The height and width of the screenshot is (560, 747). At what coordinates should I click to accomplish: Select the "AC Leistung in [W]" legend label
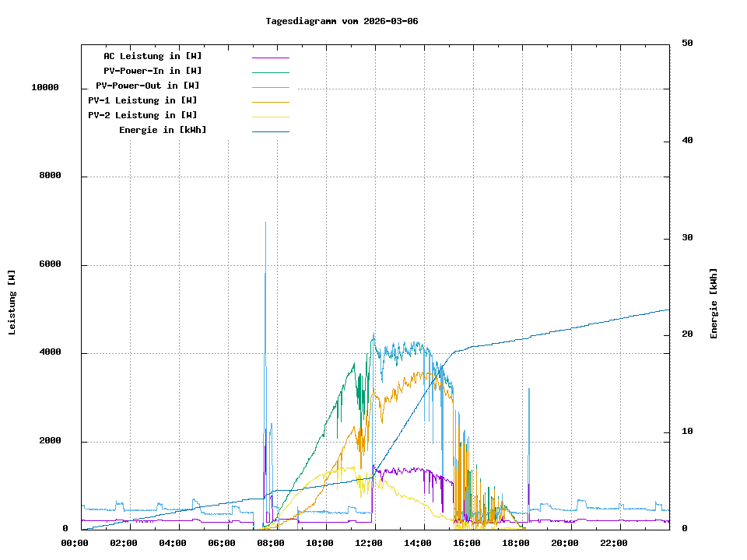pyautogui.click(x=153, y=56)
